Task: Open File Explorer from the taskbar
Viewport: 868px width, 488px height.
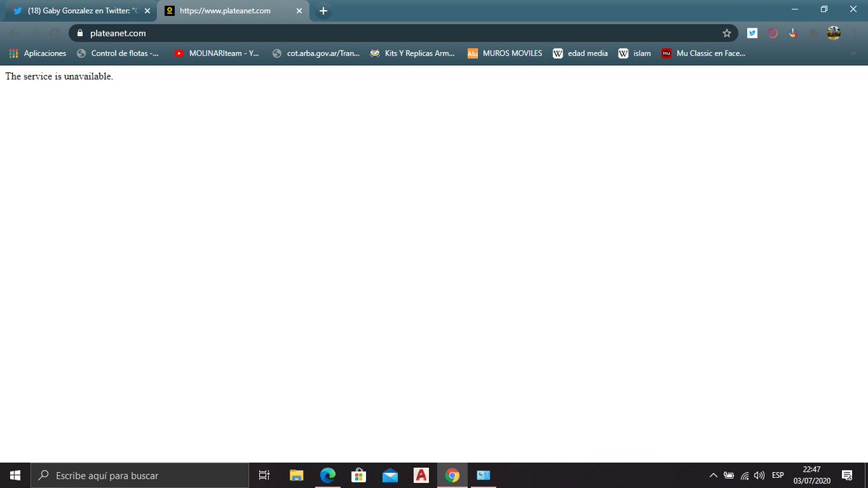Action: click(297, 475)
